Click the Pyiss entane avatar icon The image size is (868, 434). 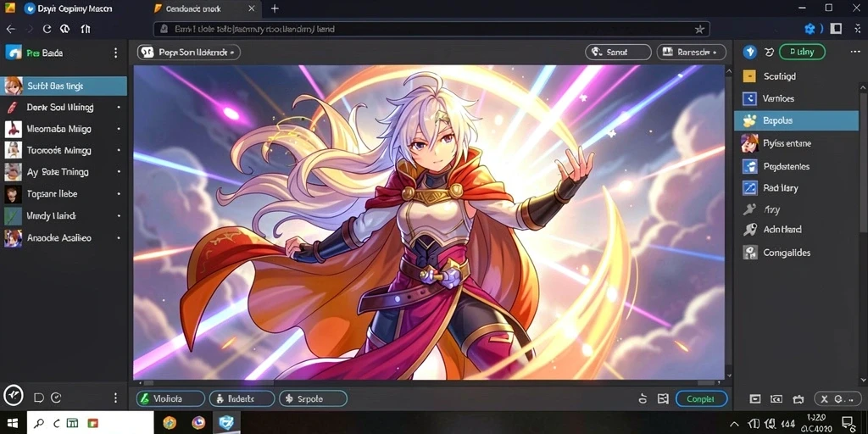click(x=749, y=142)
